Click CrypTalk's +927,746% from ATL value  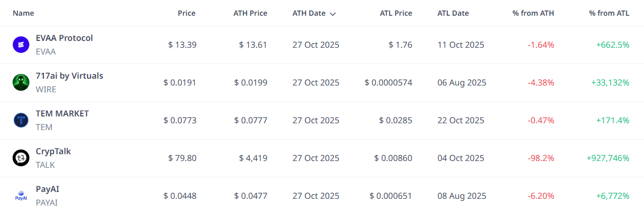point(607,158)
